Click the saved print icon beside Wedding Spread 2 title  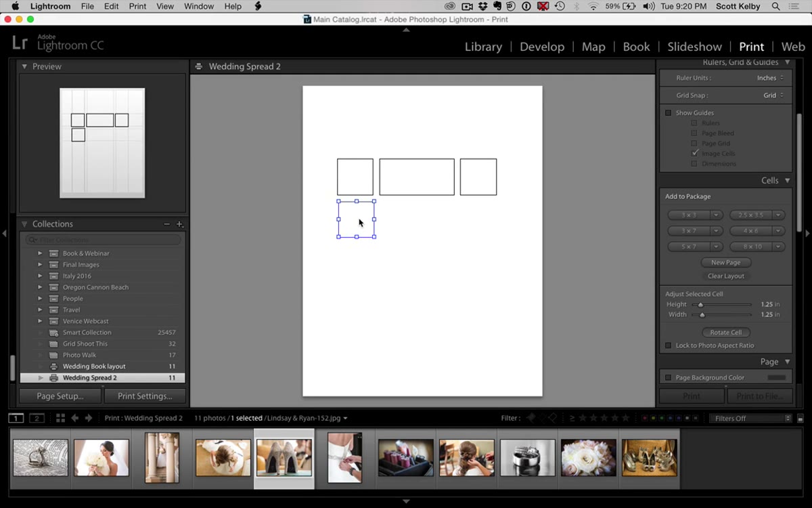click(x=199, y=66)
